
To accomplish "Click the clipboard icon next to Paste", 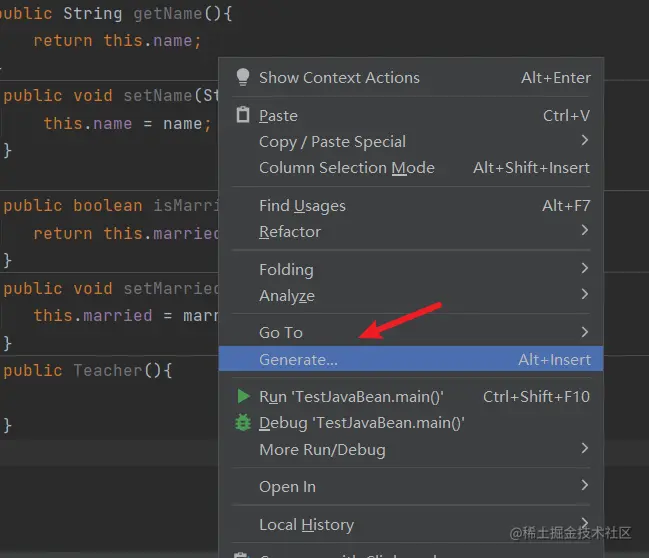I will [x=243, y=115].
